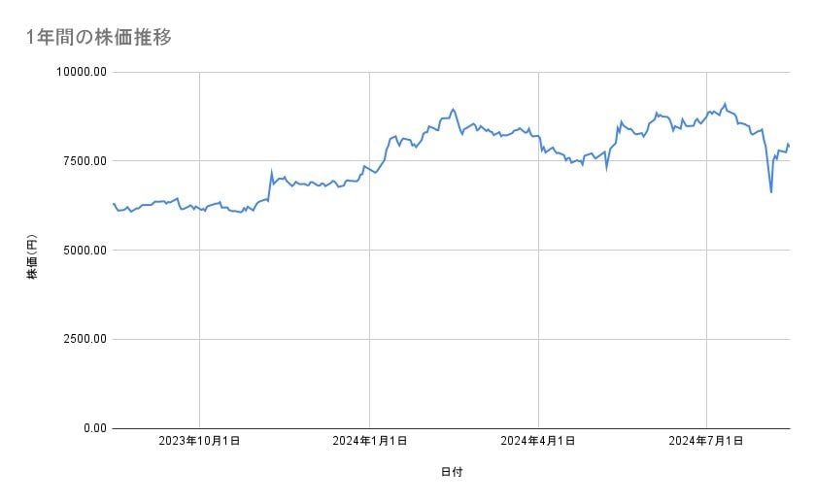Select the 2024年7月1日 date label

tap(706, 441)
